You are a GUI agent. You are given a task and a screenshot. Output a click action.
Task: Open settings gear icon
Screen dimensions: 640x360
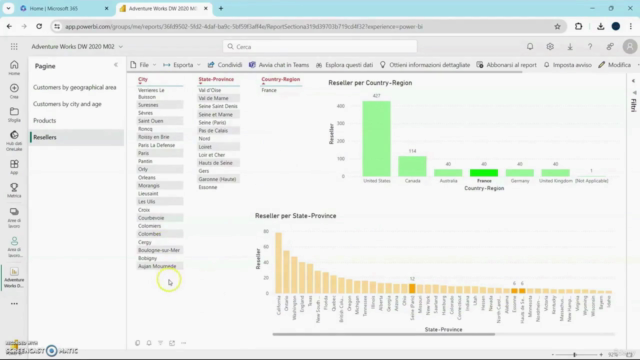pos(550,47)
